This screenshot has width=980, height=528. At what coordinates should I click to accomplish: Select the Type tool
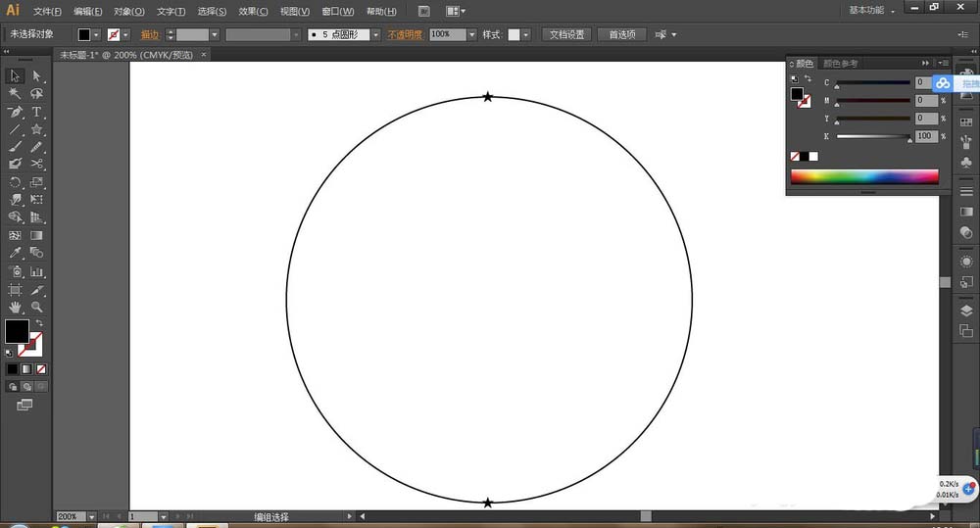coord(37,112)
